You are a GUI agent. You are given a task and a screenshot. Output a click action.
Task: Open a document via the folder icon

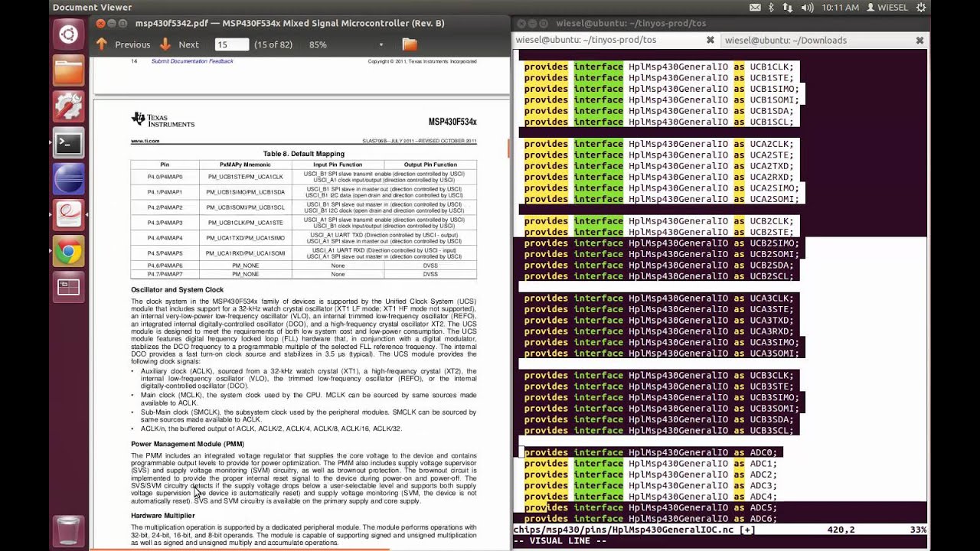pos(410,44)
